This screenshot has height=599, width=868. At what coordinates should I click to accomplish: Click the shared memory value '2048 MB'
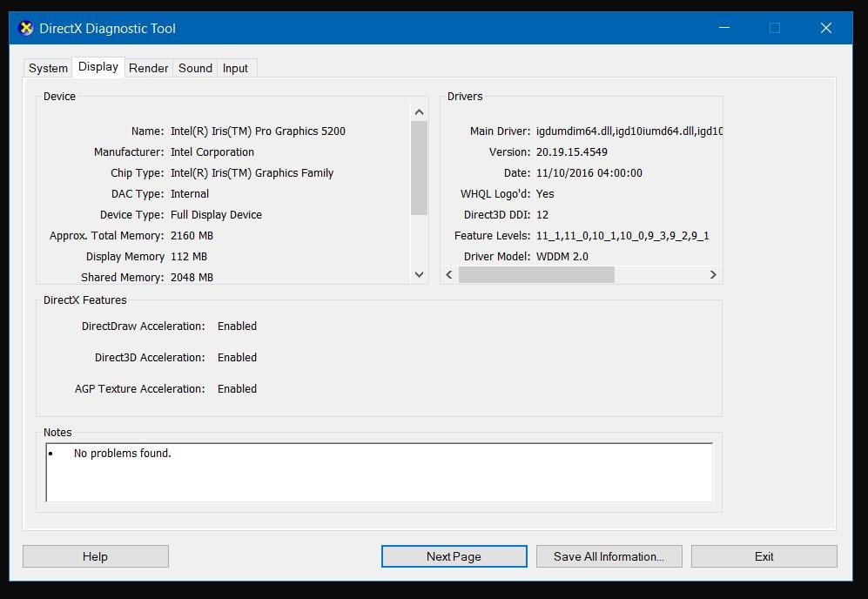click(x=192, y=278)
